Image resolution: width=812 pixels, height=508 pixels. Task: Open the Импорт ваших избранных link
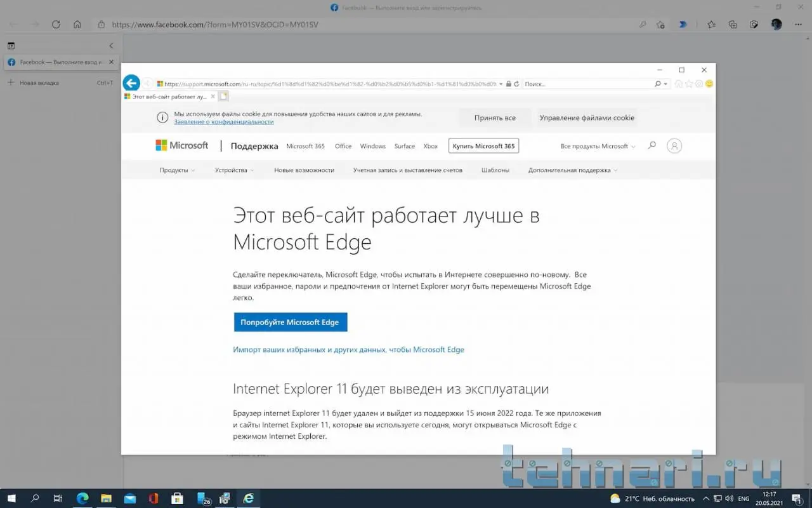click(x=348, y=350)
